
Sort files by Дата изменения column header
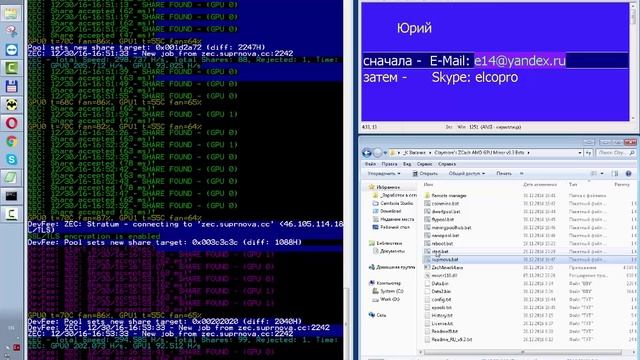(540, 184)
